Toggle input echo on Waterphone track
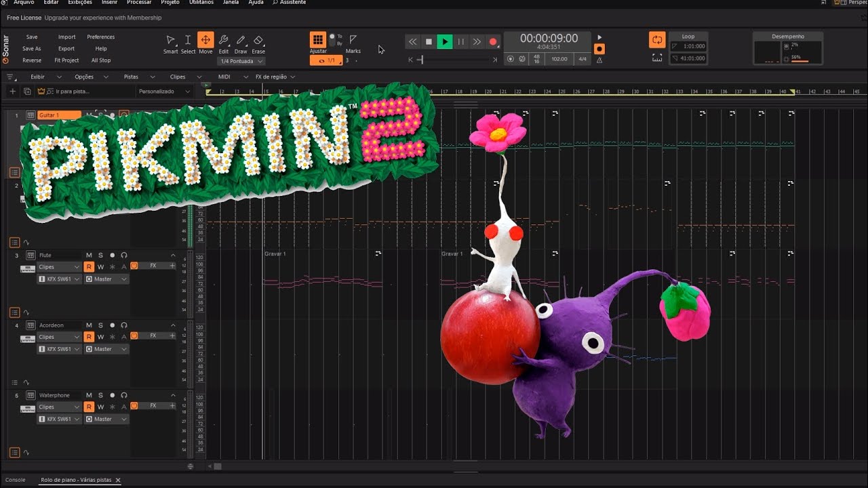This screenshot has width=868, height=488. click(123, 395)
